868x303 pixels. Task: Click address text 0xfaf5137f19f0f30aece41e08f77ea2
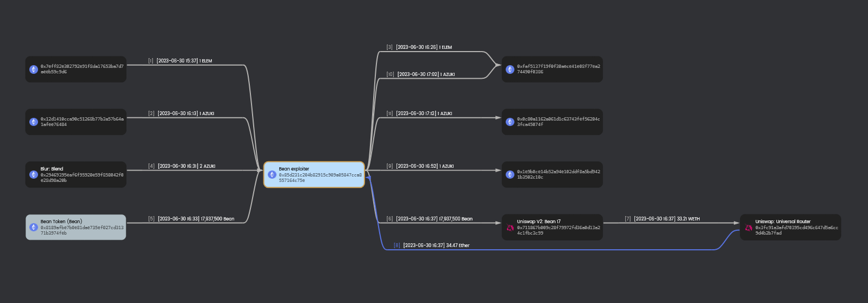point(558,66)
